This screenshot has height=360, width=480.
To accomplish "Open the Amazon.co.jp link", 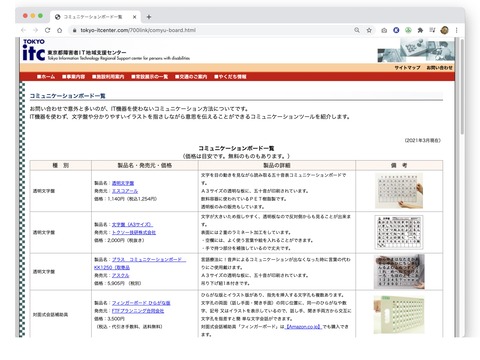I will coord(304,327).
